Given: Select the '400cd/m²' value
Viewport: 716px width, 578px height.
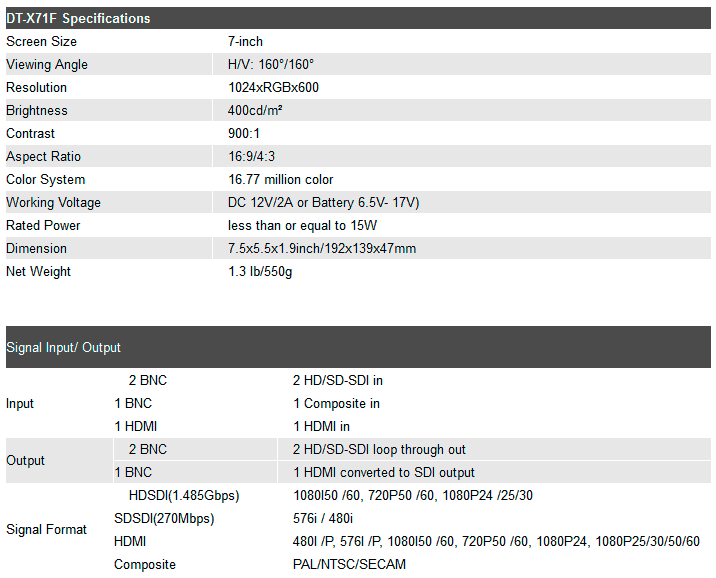Looking at the screenshot, I should pyautogui.click(x=255, y=110).
